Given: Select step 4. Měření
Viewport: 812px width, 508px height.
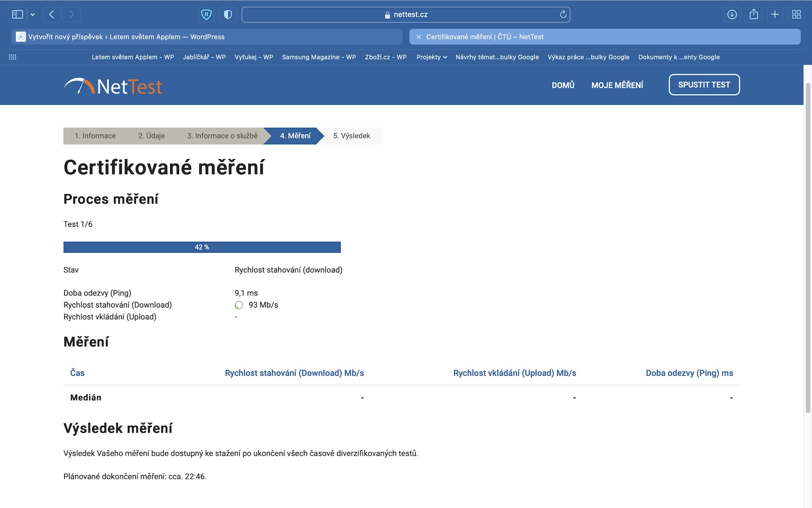Looking at the screenshot, I should (295, 136).
